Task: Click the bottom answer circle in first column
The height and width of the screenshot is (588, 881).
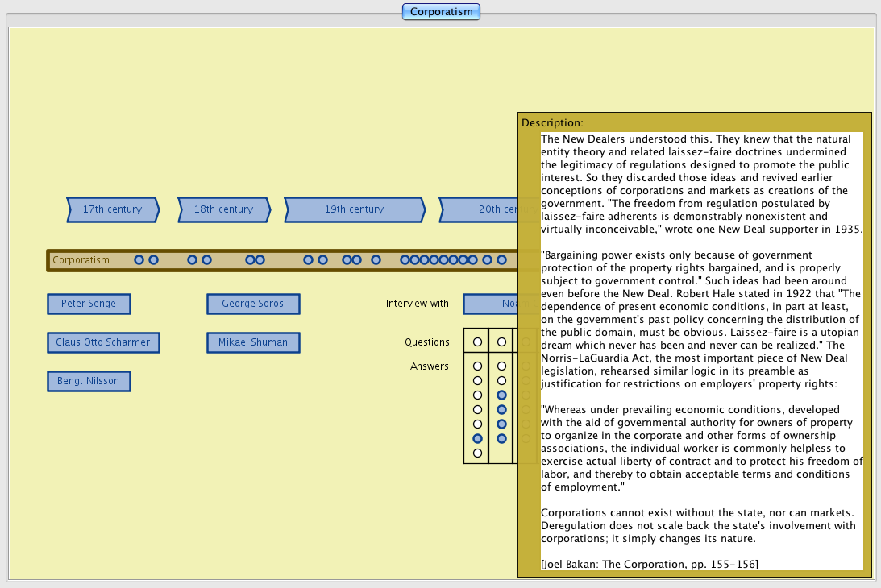Action: (x=477, y=453)
